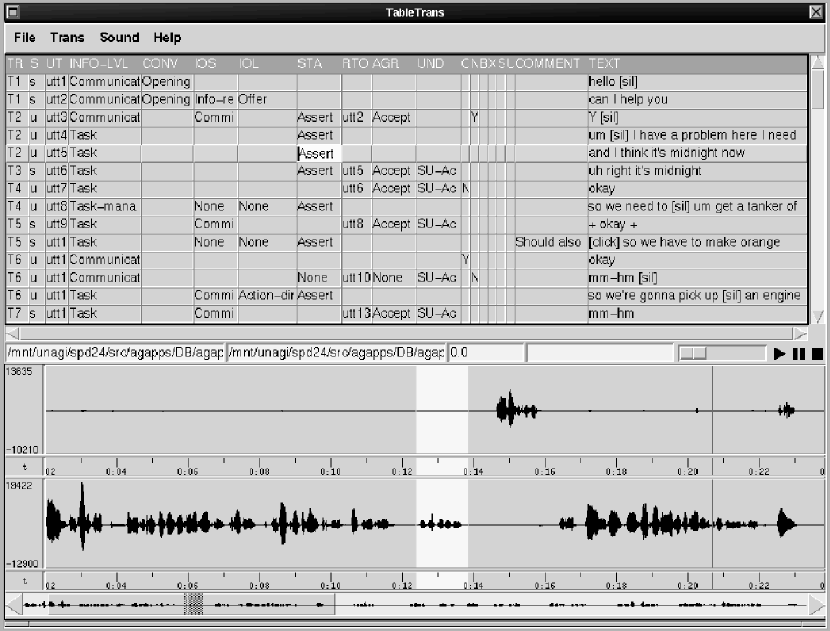This screenshot has width=830, height=631.
Task: Click the time field showing 0.0
Action: click(x=486, y=353)
